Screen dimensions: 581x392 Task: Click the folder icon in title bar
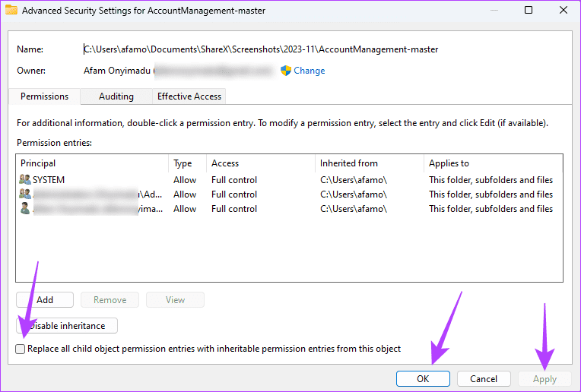(11, 10)
